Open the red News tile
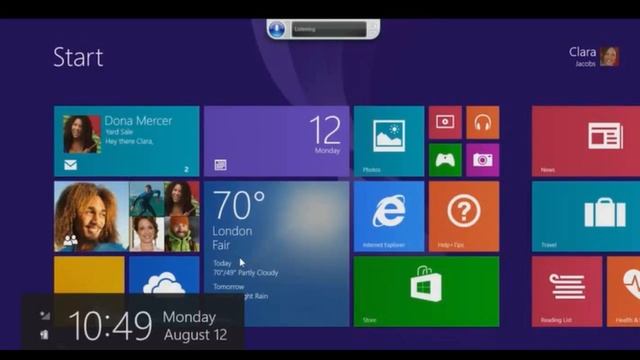 click(586, 141)
